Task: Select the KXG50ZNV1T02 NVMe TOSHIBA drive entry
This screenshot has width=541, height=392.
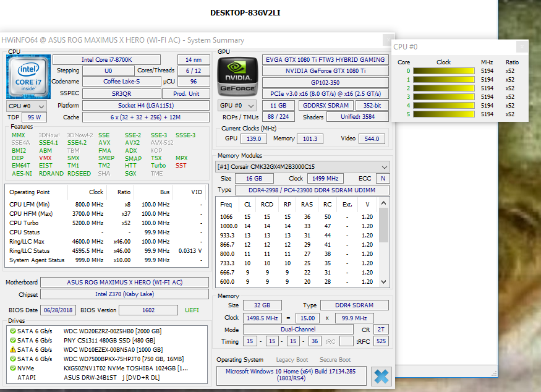Action: [x=106, y=368]
